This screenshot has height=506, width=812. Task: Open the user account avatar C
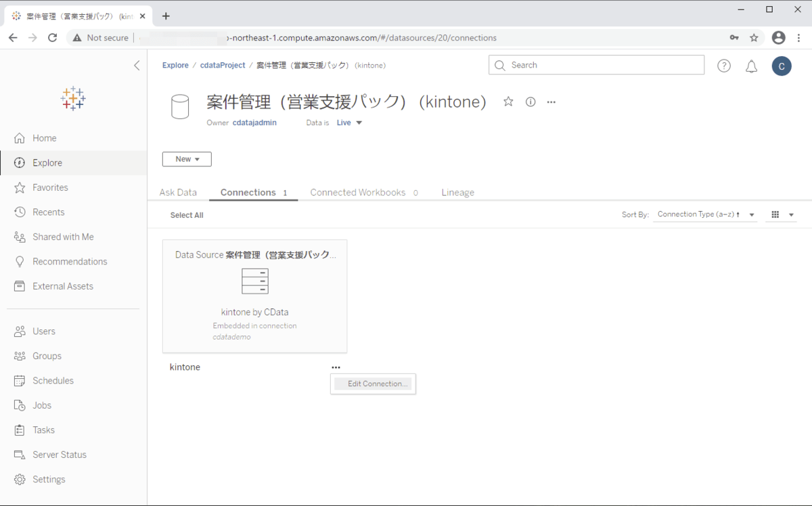pos(782,66)
